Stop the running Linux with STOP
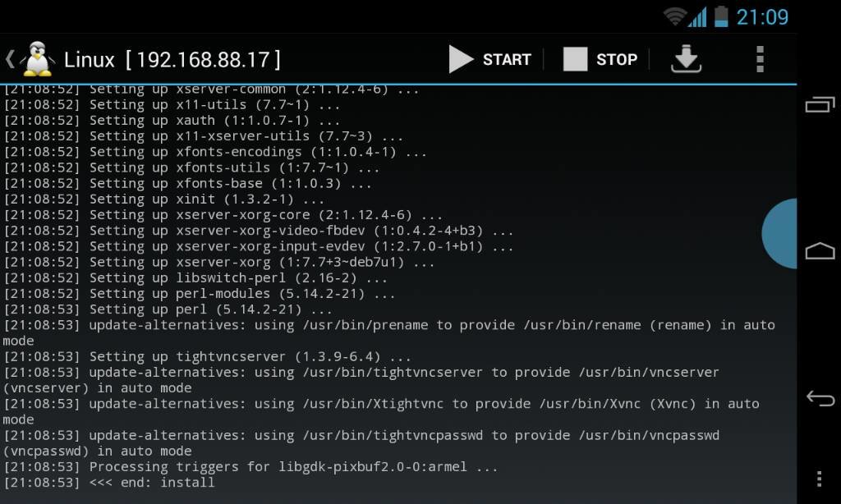 [600, 59]
